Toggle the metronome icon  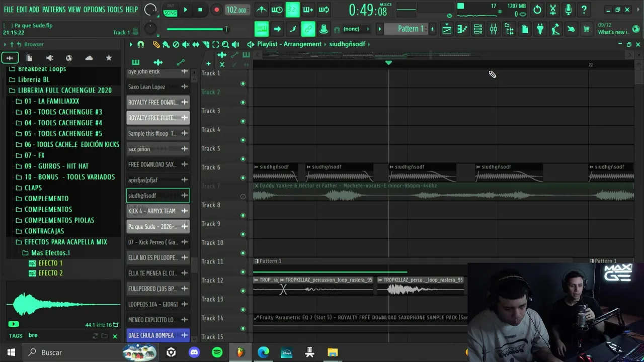click(262, 10)
